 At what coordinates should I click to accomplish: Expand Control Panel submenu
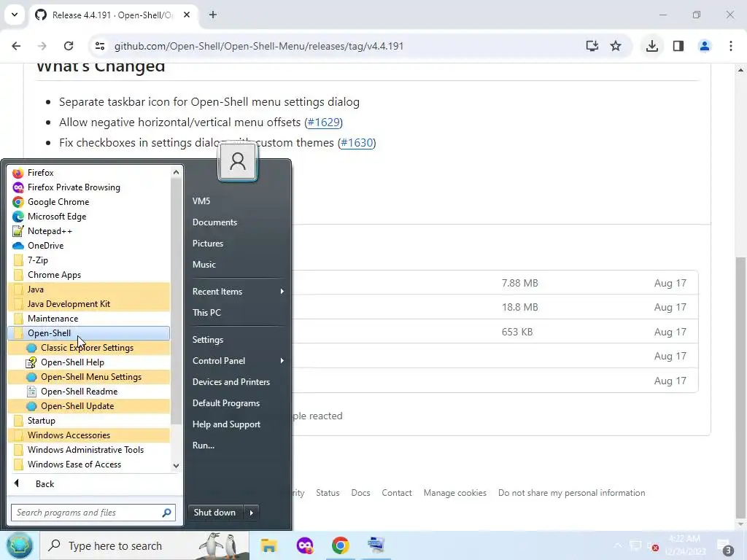[x=238, y=361]
